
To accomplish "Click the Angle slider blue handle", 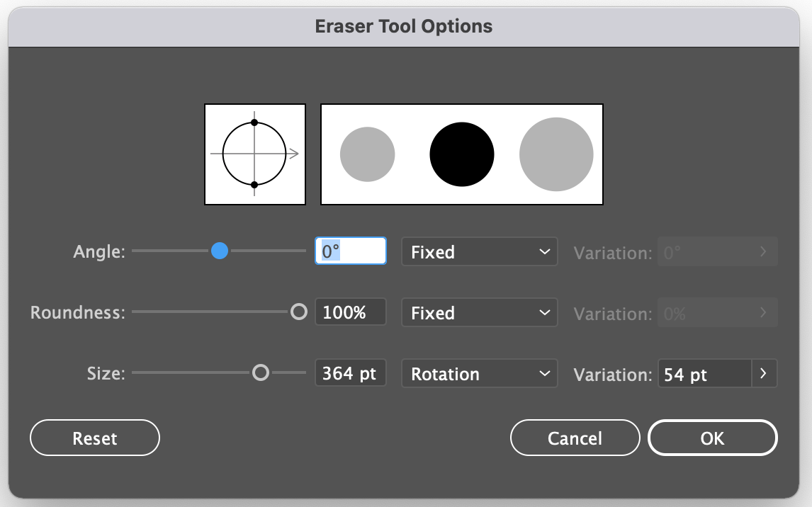I will 220,251.
